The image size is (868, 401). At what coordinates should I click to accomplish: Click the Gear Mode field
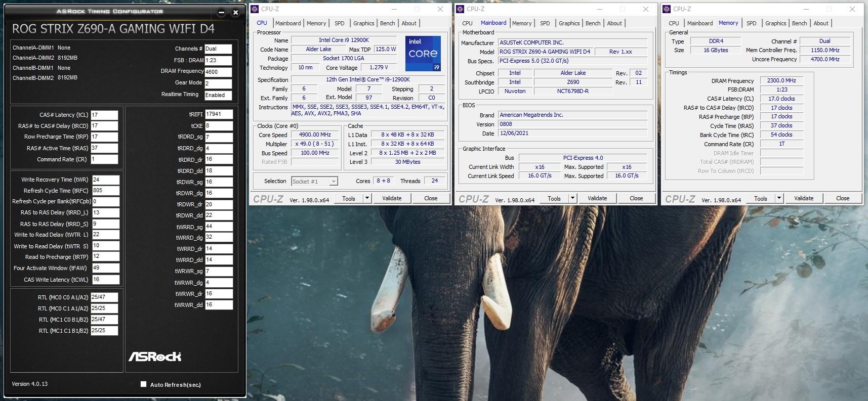pyautogui.click(x=218, y=83)
